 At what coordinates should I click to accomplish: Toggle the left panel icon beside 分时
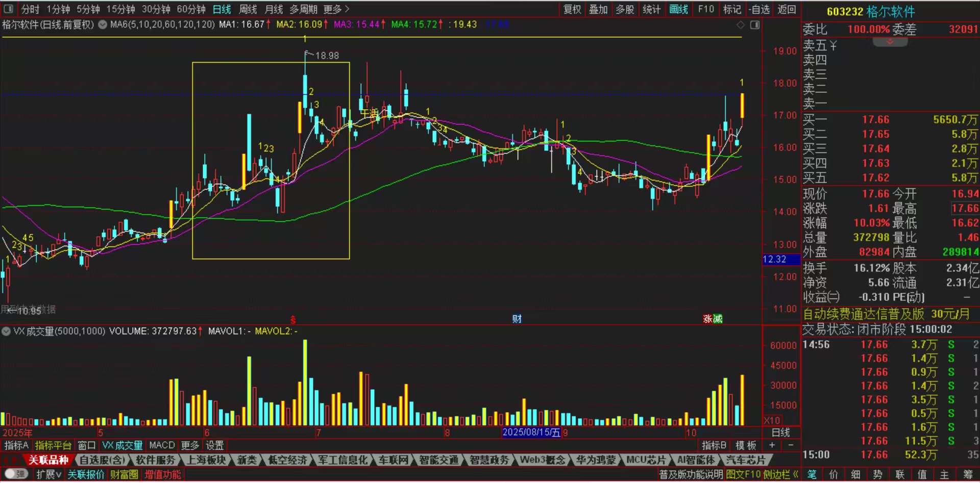pyautogui.click(x=9, y=9)
